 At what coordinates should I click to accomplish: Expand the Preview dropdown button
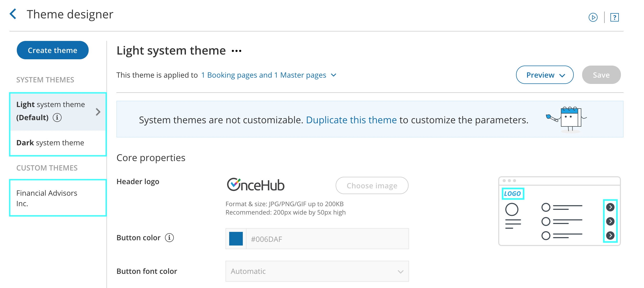click(x=545, y=75)
